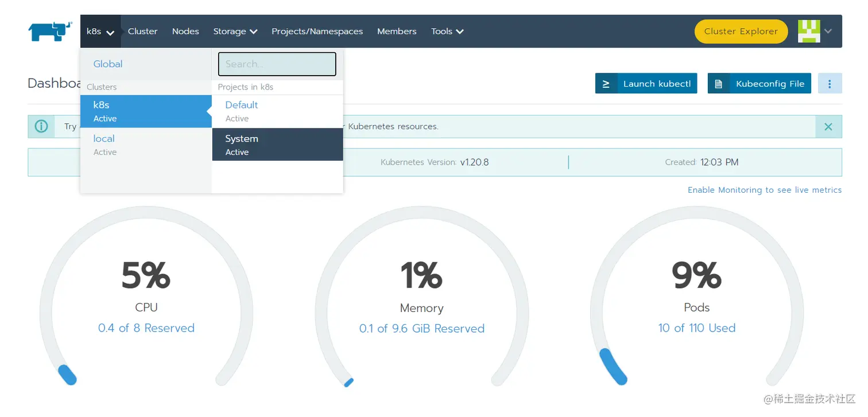Open the System project

point(278,145)
